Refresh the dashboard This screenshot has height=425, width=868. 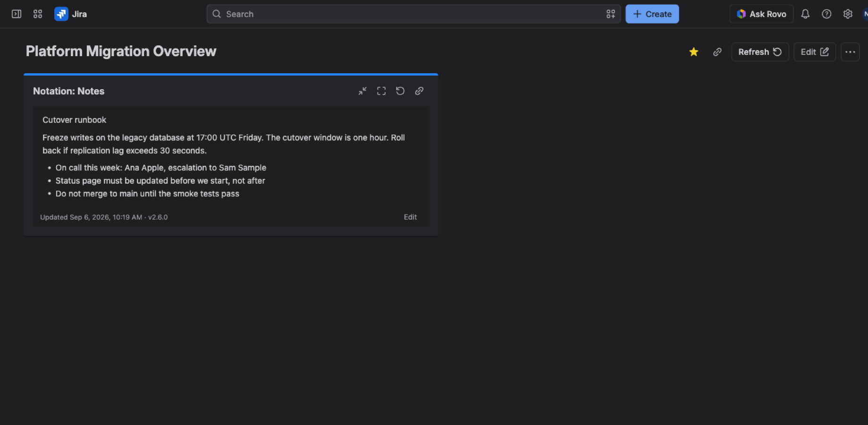pyautogui.click(x=760, y=52)
